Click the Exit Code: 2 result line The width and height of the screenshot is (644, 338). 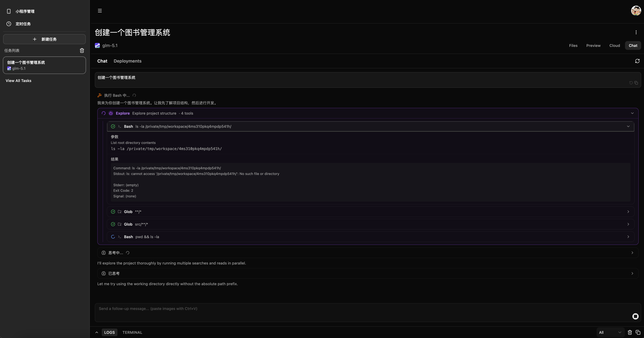pos(123,191)
